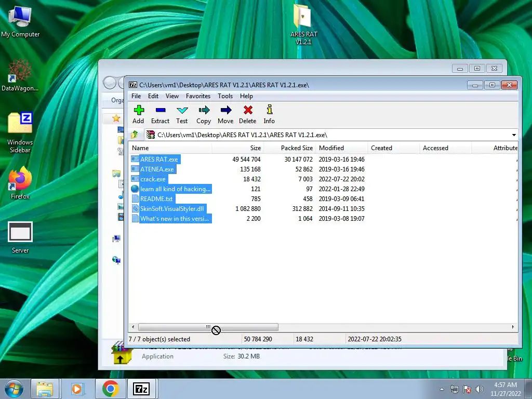
Task: Click the globe icon of hacking link entry
Action: click(135, 189)
